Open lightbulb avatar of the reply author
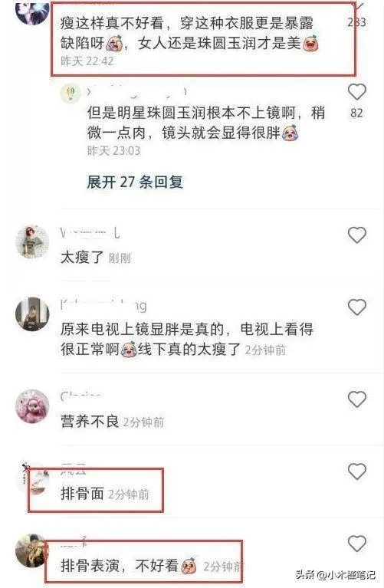 [x=71, y=93]
